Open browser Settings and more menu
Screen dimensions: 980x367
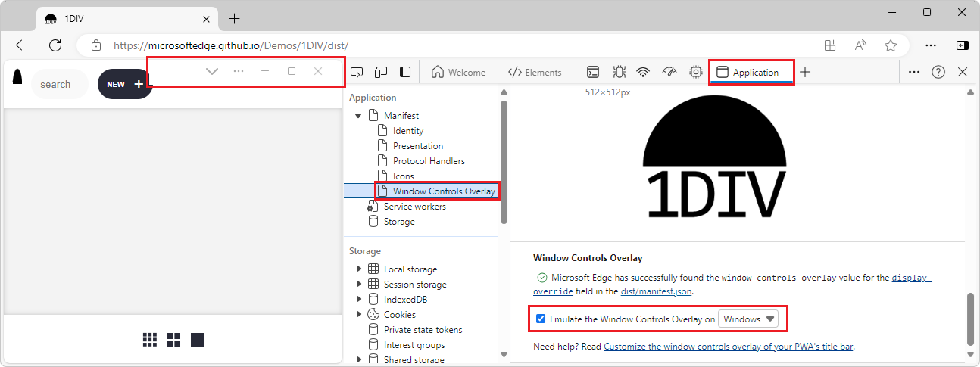click(x=932, y=45)
